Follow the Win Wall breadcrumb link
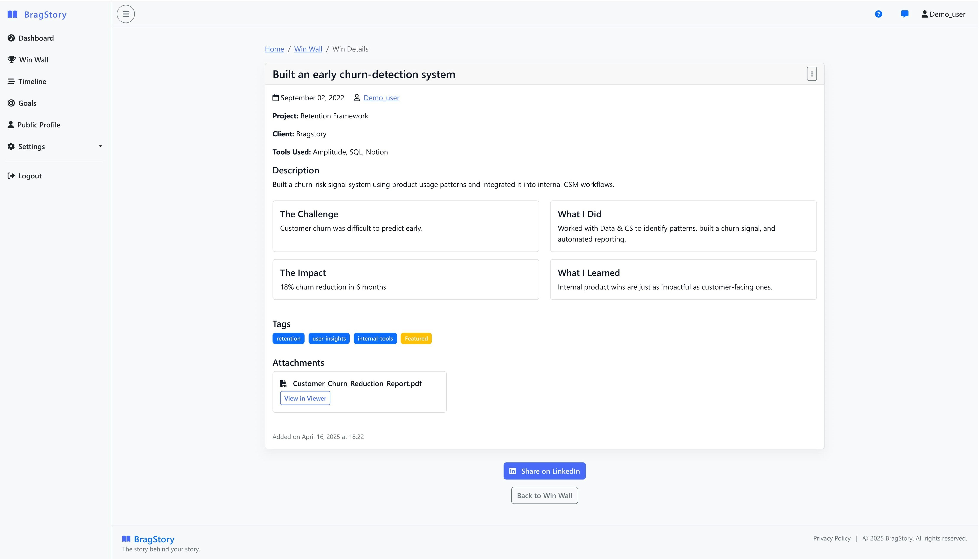The height and width of the screenshot is (559, 980). pyautogui.click(x=308, y=49)
